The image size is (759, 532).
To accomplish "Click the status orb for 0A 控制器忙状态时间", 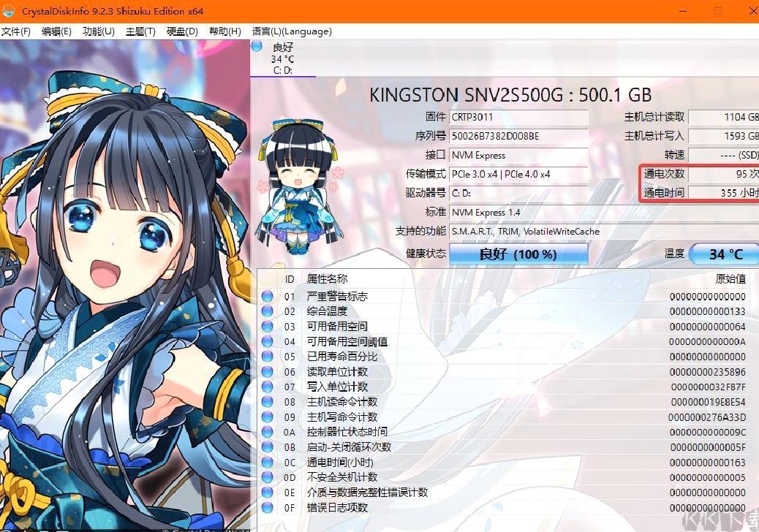I will click(267, 432).
